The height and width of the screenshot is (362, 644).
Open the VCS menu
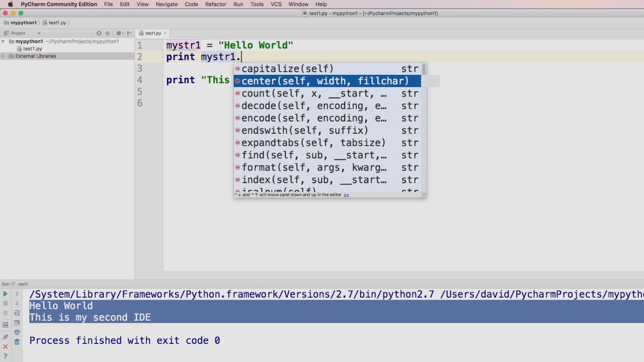click(276, 4)
